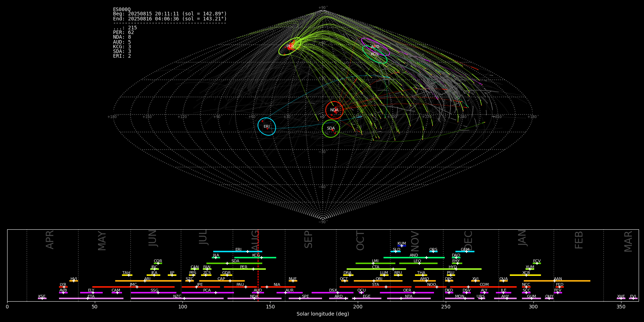Select the legend entry 'PER: 62'
The image size is (644, 322).
[123, 33]
